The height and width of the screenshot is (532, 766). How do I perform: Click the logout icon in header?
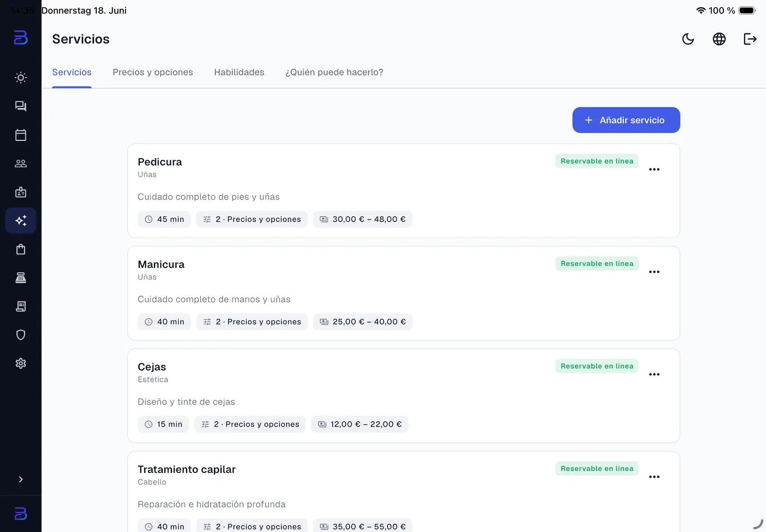coord(750,39)
